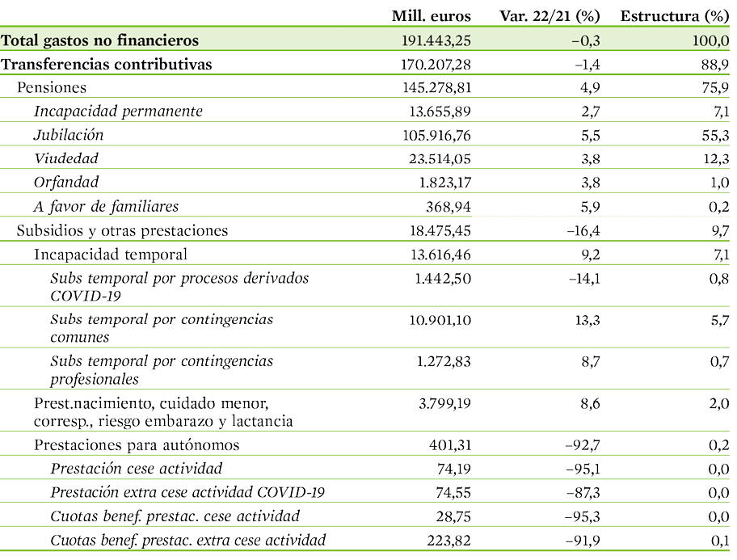This screenshot has width=737, height=560.
Task: Select the Incapacidad temporal row label
Action: click(111, 255)
